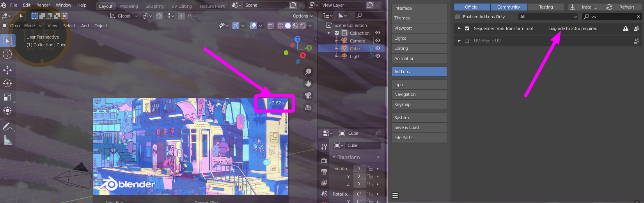
Task: Select the Camera item in the outliner
Action: click(357, 41)
